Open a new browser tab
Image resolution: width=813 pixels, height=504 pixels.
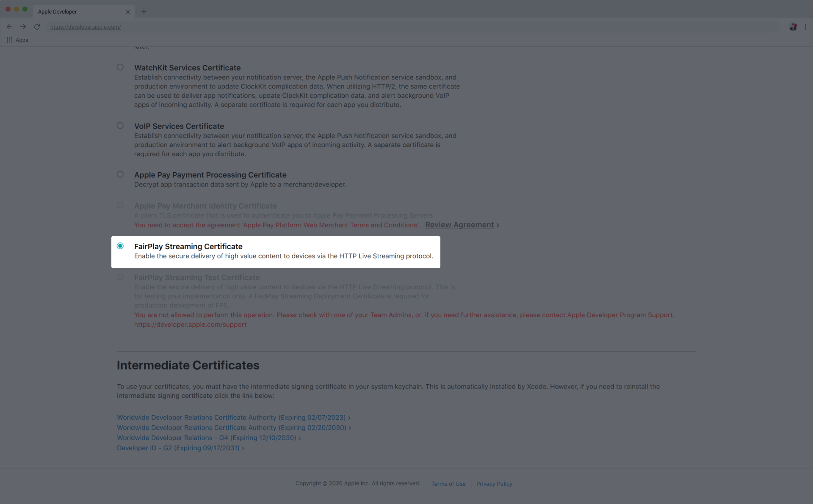[144, 12]
